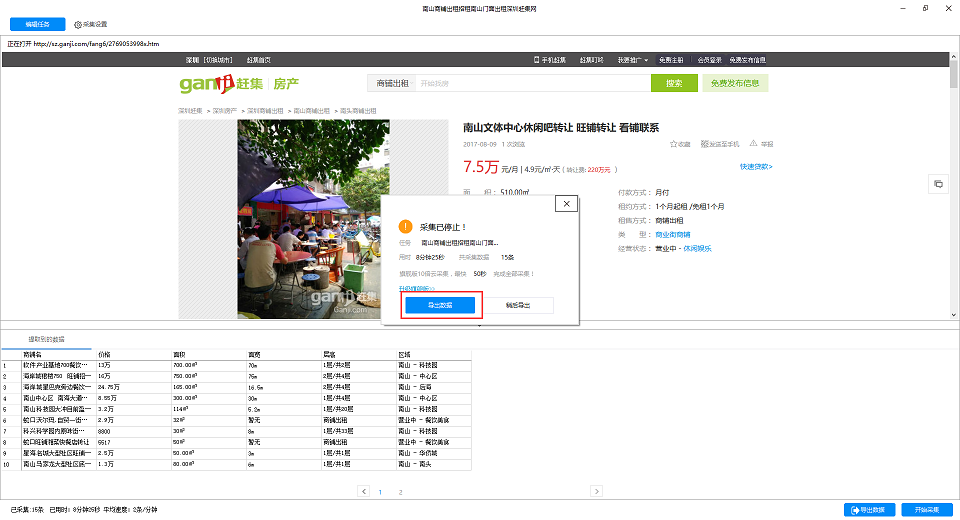
Task: Click the 南头商铺出租 breadcrumb
Action: pos(358,111)
